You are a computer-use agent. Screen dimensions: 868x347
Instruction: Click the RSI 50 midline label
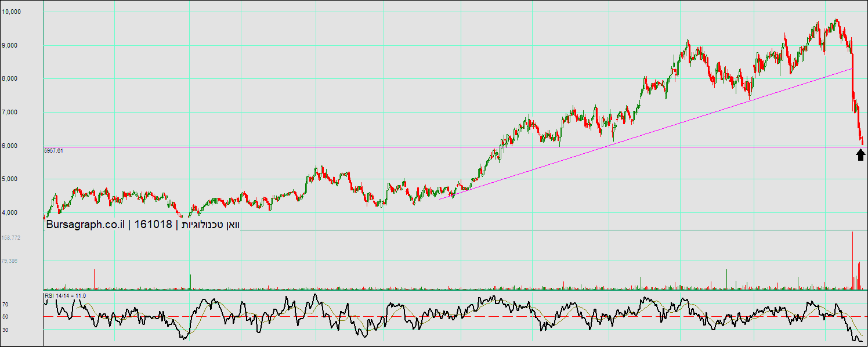tap(5, 317)
